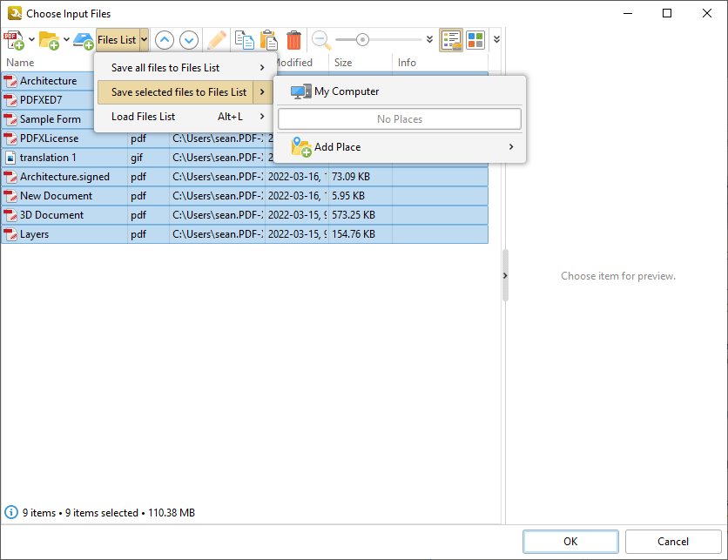Switch to thumbnails view
Image resolution: width=728 pixels, height=560 pixels.
click(x=475, y=40)
